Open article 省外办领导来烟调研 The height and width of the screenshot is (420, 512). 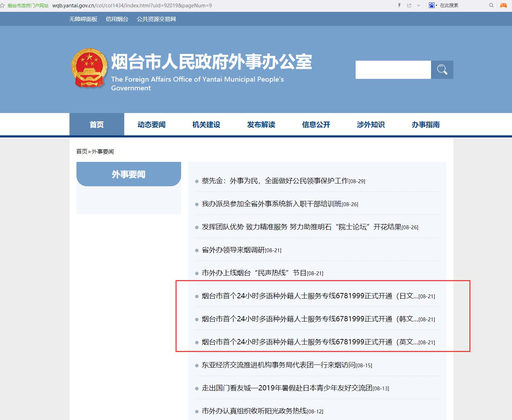point(233,250)
